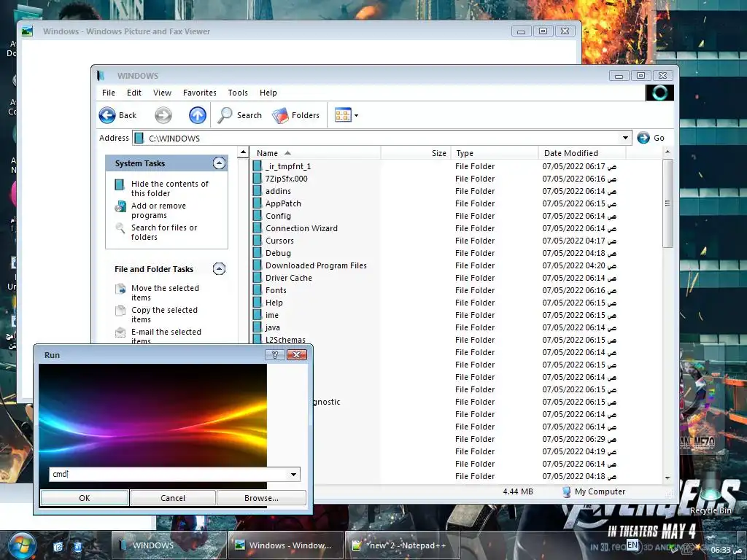This screenshot has height=560, width=747.
Task: Open the View menu
Action: [x=162, y=93]
